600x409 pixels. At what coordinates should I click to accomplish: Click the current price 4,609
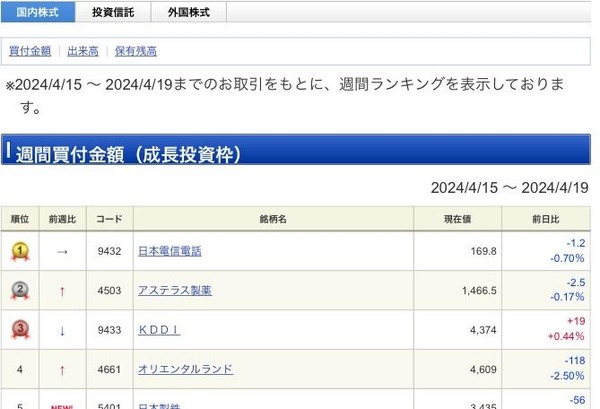[x=483, y=369]
